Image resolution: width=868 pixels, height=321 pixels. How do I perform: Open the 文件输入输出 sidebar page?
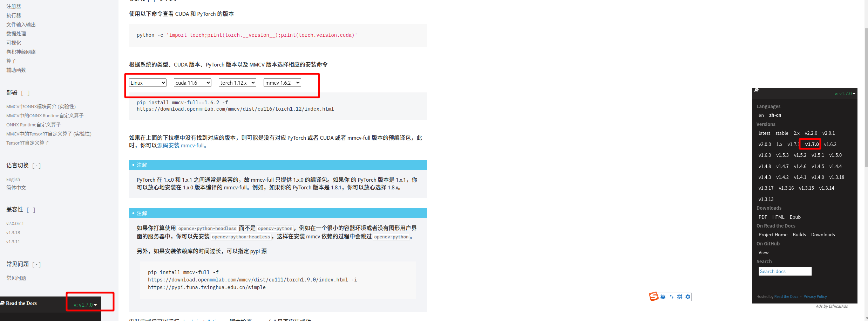click(21, 25)
